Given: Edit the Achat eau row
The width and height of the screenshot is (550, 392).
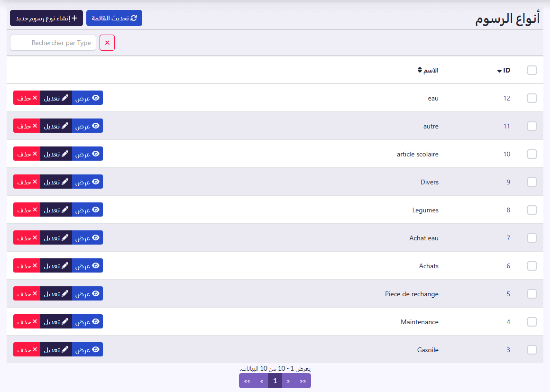Looking at the screenshot, I should click(x=56, y=238).
